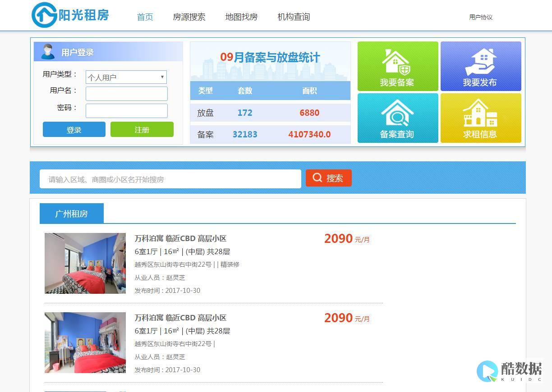Image resolution: width=552 pixels, height=392 pixels.
Task: Select the 广州租房 tab
Action: [x=72, y=214]
